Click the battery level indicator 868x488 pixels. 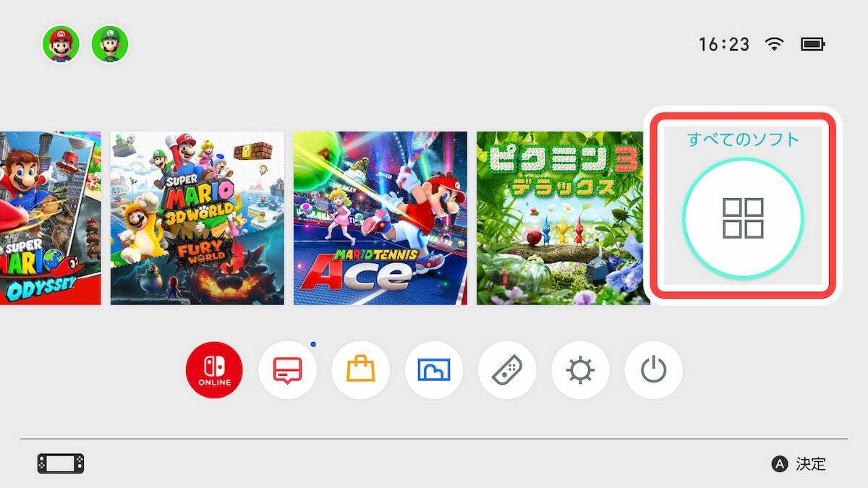pyautogui.click(x=813, y=44)
